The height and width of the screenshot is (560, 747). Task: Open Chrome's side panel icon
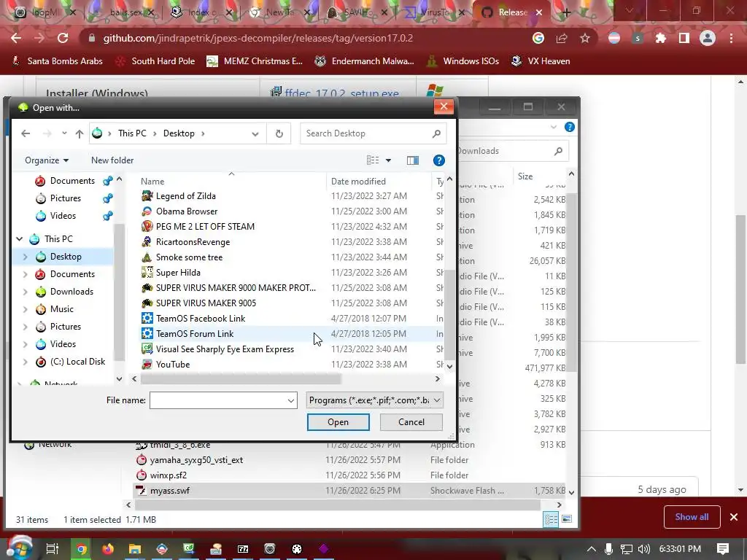coord(684,38)
